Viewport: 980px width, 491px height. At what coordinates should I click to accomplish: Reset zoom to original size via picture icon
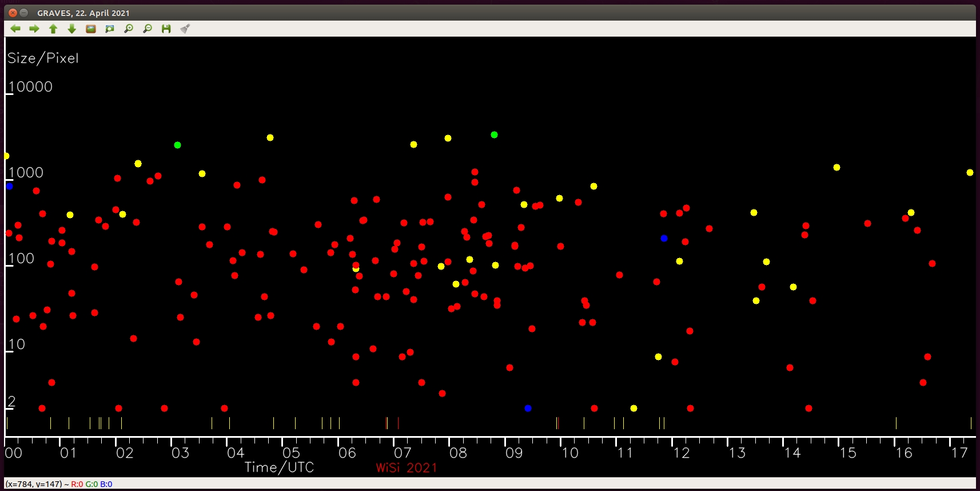91,29
